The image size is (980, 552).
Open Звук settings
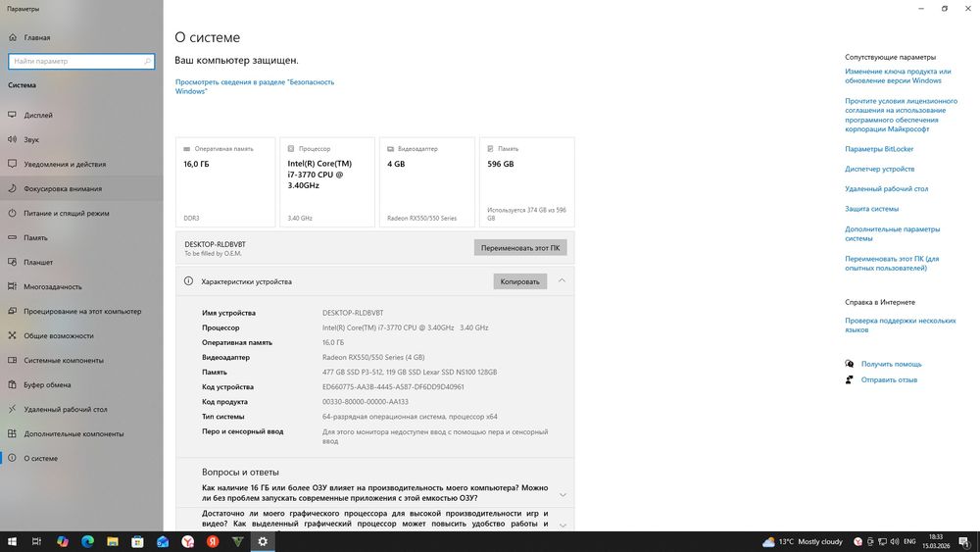(31, 139)
